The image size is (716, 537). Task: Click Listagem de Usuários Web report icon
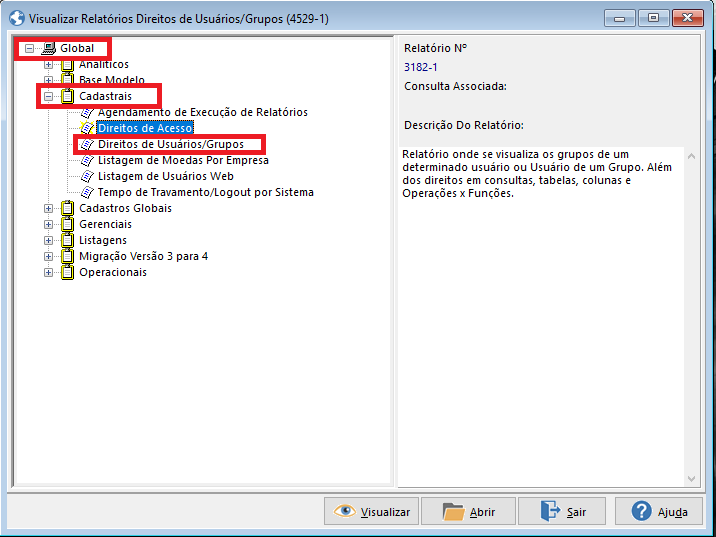[x=87, y=176]
